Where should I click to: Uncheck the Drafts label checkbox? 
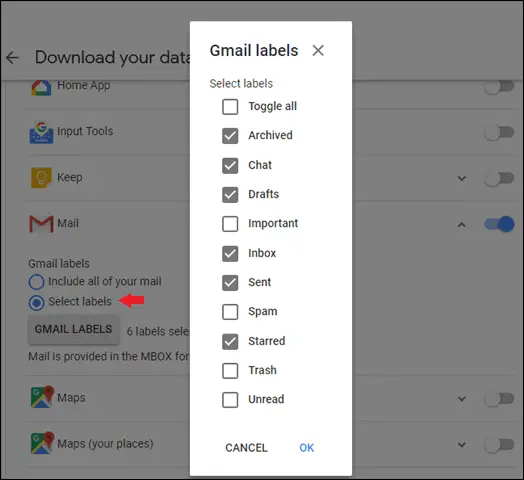tap(230, 195)
